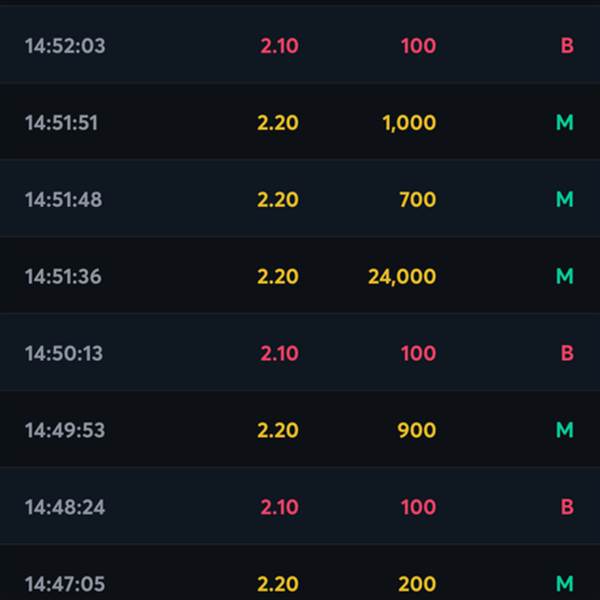Viewport: 600px width, 600px height.
Task: Select timestamp 14:49:53
Action: pyautogui.click(x=65, y=430)
